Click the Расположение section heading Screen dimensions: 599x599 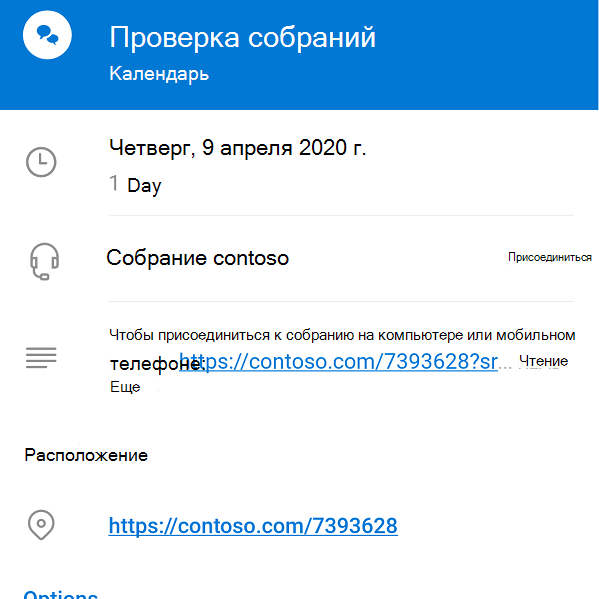coord(86,455)
